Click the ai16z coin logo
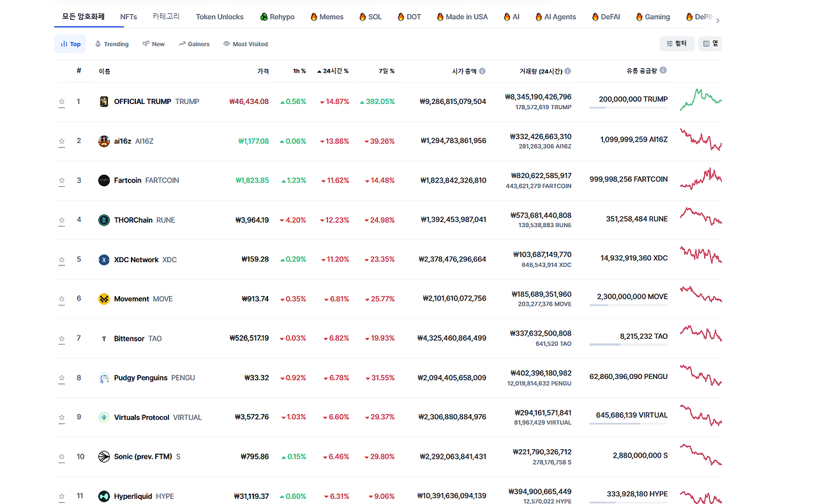The height and width of the screenshot is (504, 817). (104, 141)
